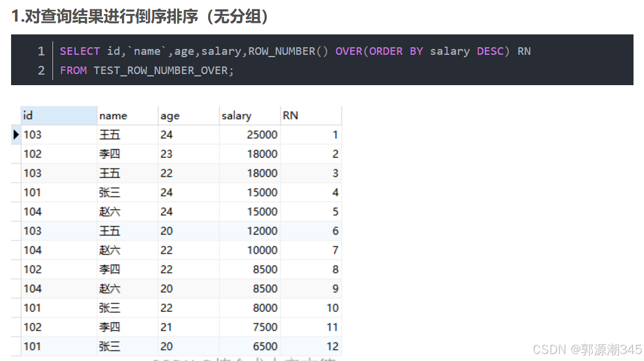Select name 王五 in row RN 1
Viewport: 644px width, 361px height.
click(127, 135)
